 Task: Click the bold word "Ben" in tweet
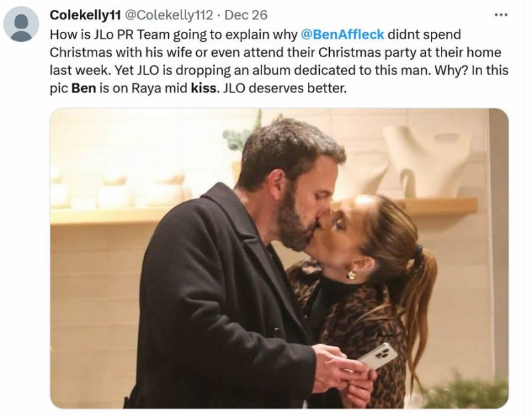(x=83, y=87)
